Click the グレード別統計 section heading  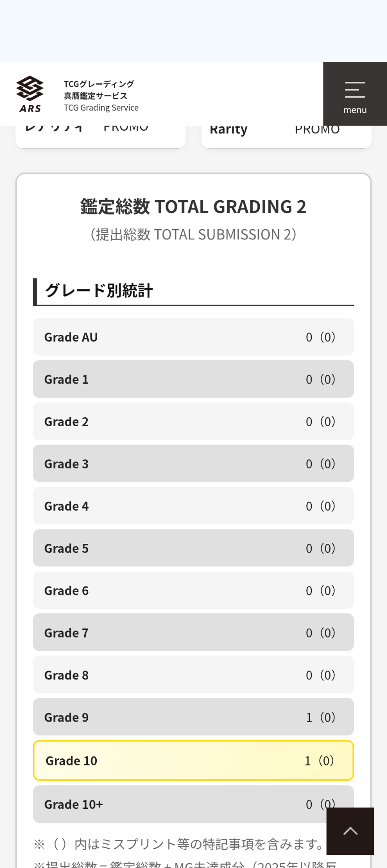coord(99,291)
